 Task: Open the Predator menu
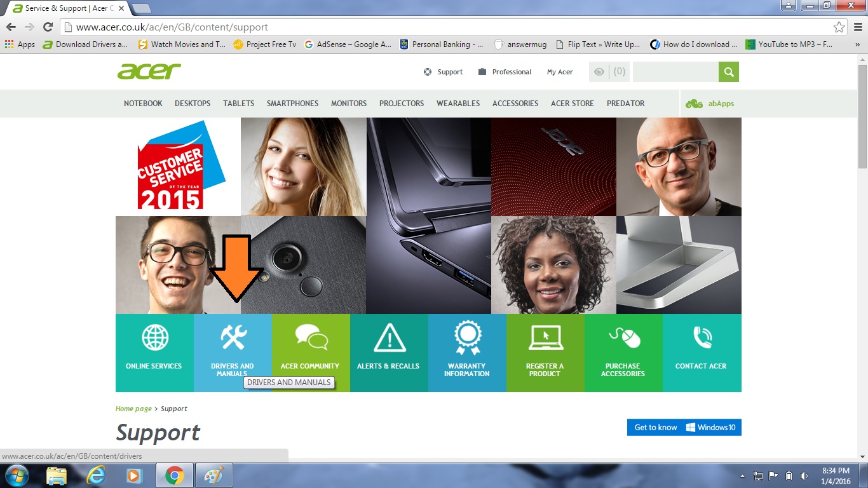click(x=625, y=104)
